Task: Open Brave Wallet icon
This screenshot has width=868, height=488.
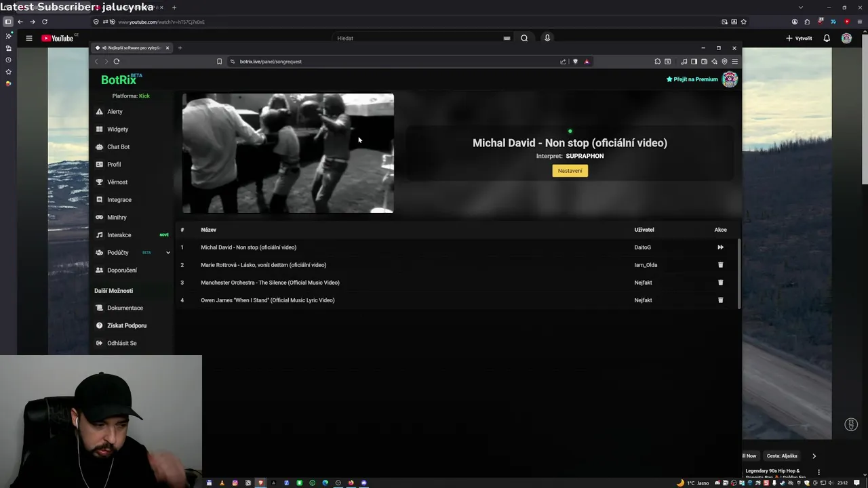Action: 704,62
